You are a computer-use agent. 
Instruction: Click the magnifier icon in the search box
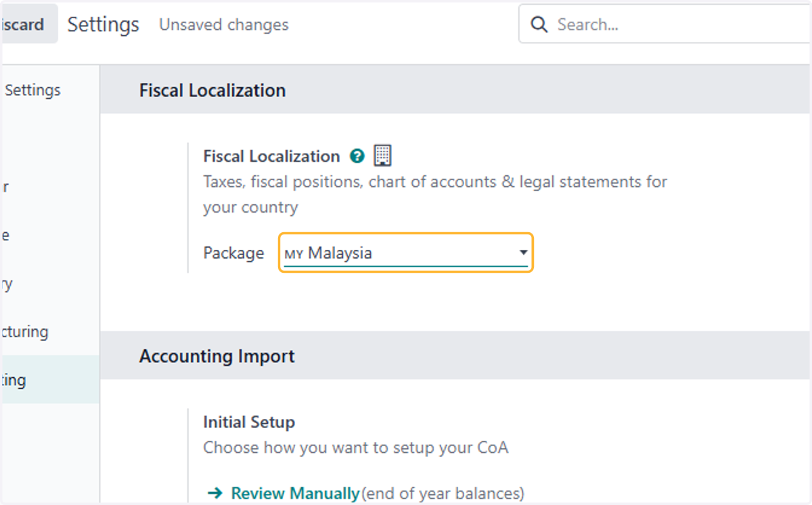(x=539, y=25)
